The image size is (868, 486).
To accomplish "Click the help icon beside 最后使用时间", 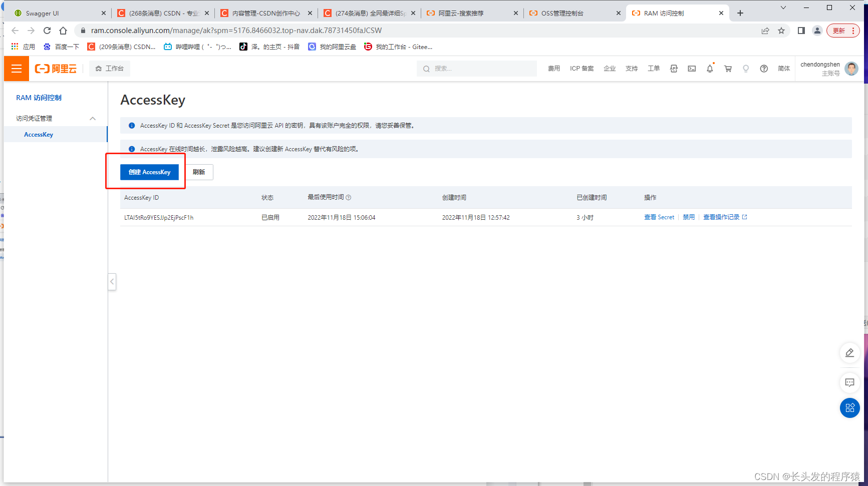I will 349,198.
